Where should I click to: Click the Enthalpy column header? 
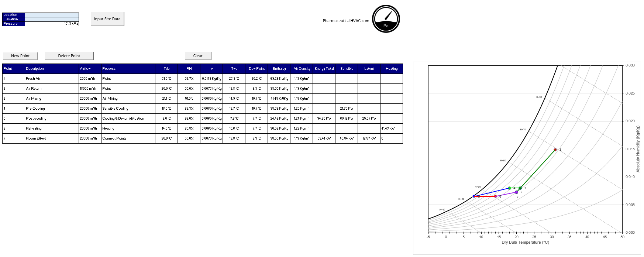pos(279,69)
